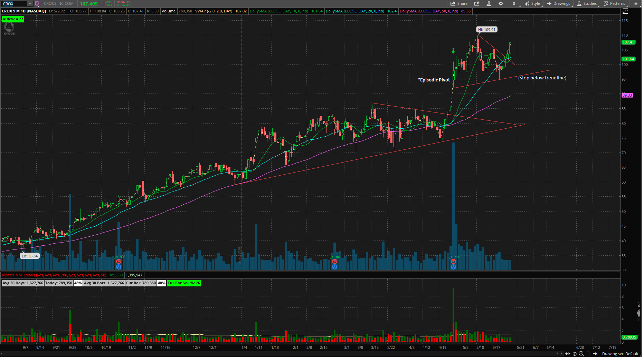644x363 pixels.
Task: Expand the CROX symbol dropdown arrow
Action: [30, 3]
